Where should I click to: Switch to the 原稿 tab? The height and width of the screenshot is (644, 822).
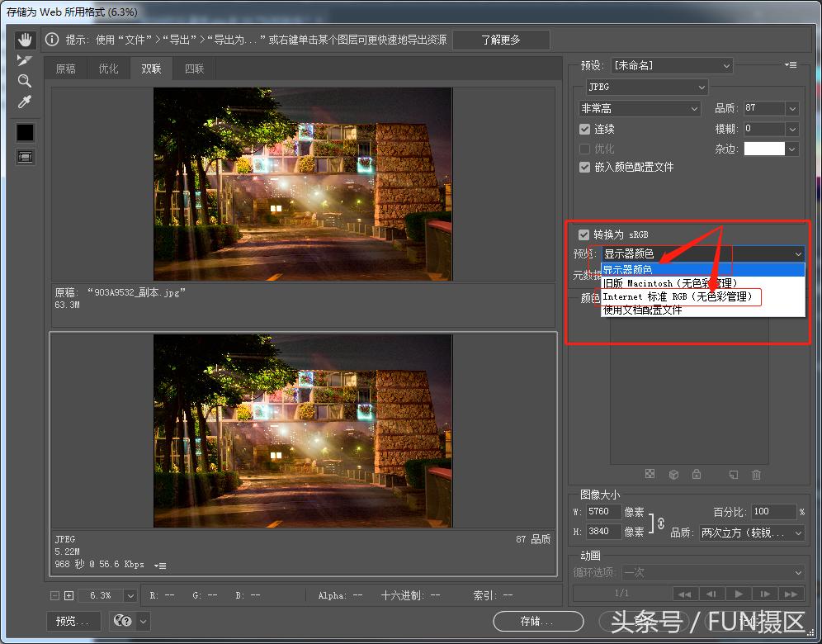(65, 69)
